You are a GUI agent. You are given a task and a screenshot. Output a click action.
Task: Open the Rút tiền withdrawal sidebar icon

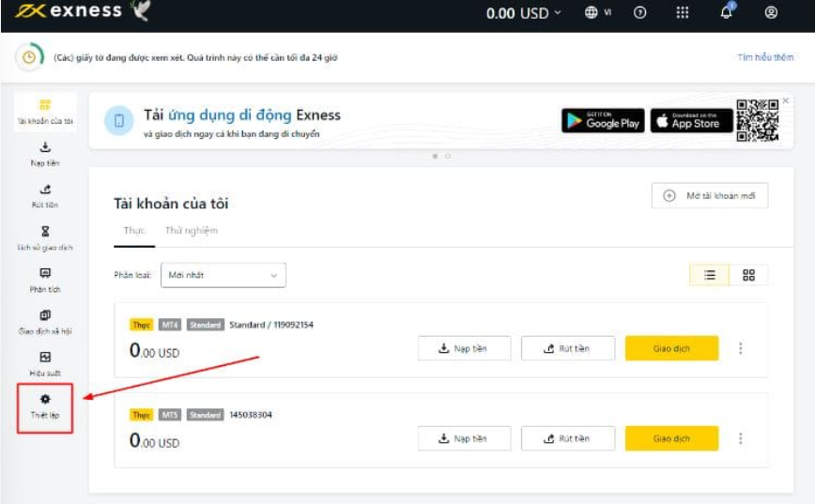(45, 190)
